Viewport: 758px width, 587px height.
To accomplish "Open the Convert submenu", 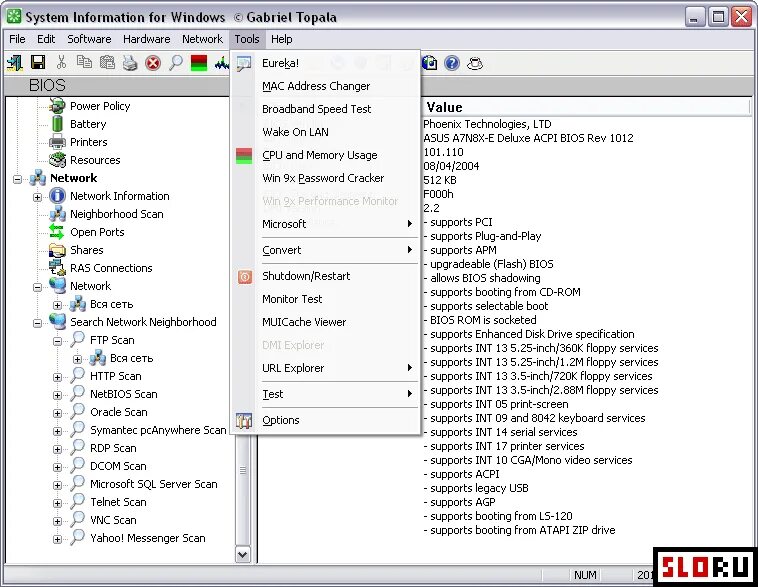I will pos(325,250).
